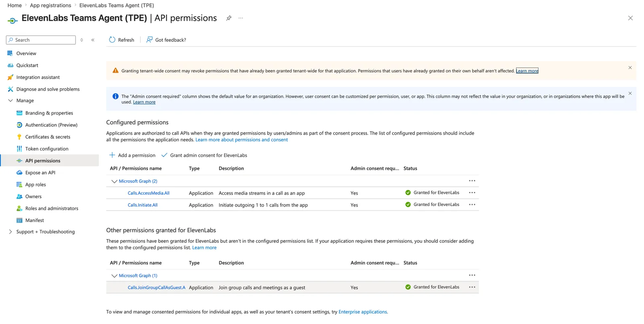This screenshot has width=644, height=324.
Task: Collapse the sidebar with the double chevron
Action: [93, 40]
